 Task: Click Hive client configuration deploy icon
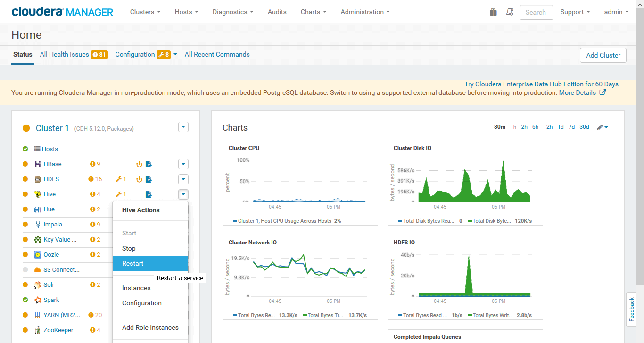pos(149,194)
